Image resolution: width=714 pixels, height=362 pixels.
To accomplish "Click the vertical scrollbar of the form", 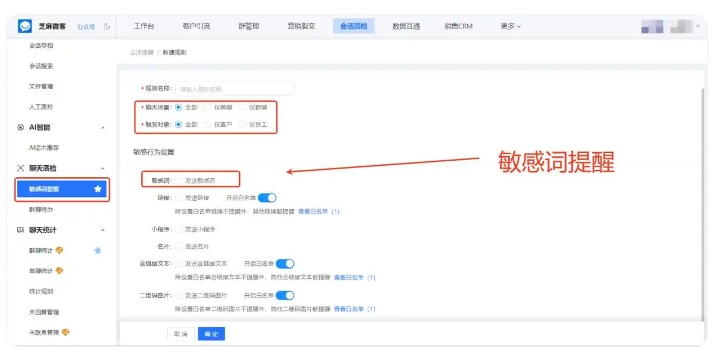I will click(704, 205).
